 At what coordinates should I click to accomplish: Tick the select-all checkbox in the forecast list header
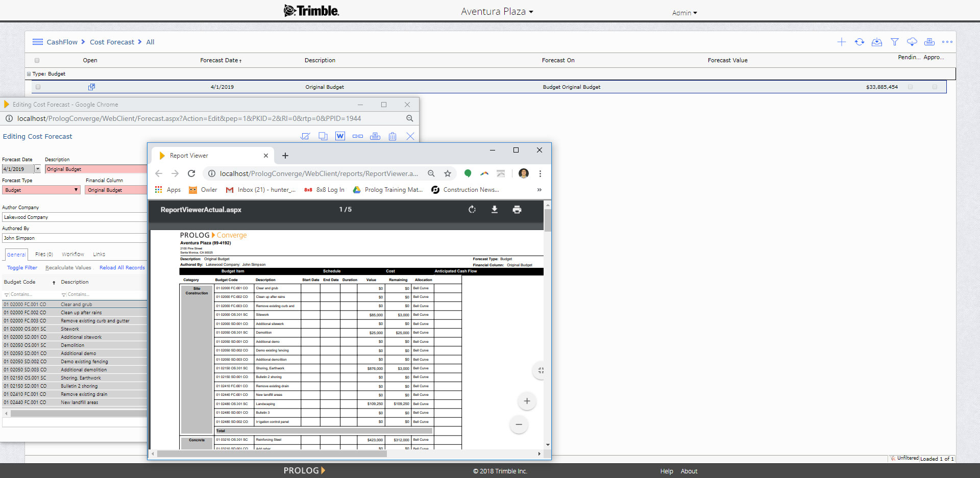(37, 60)
